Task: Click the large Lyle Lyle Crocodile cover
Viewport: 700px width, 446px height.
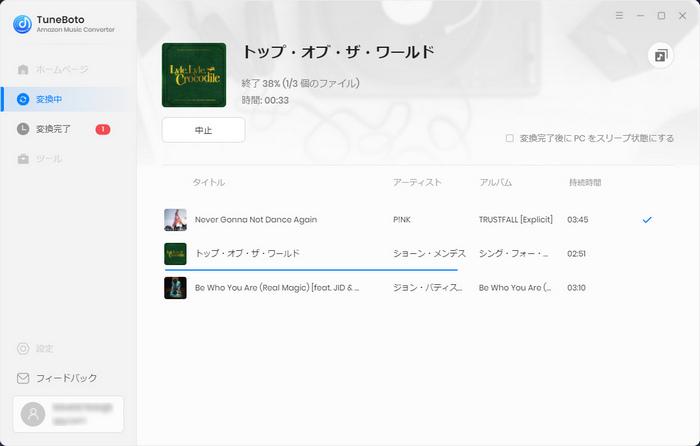Action: [x=194, y=75]
